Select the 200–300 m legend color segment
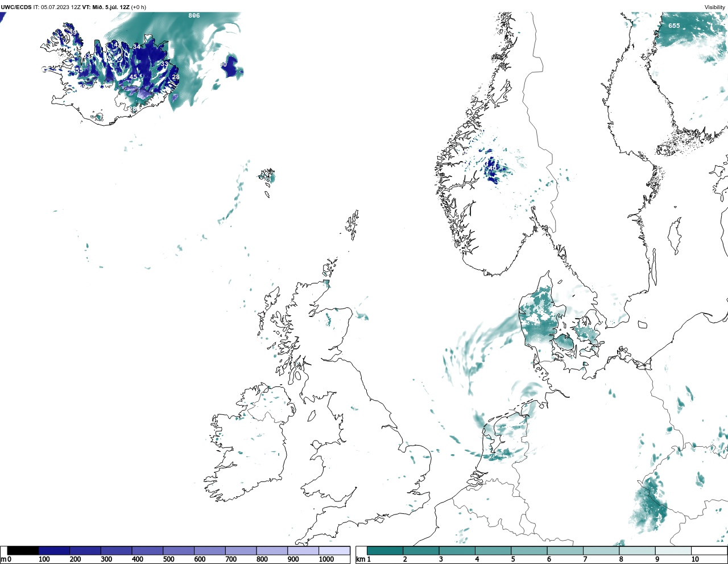 (85, 550)
